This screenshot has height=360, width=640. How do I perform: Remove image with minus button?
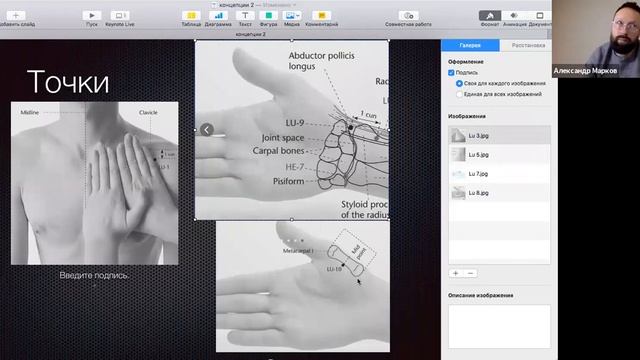point(470,273)
